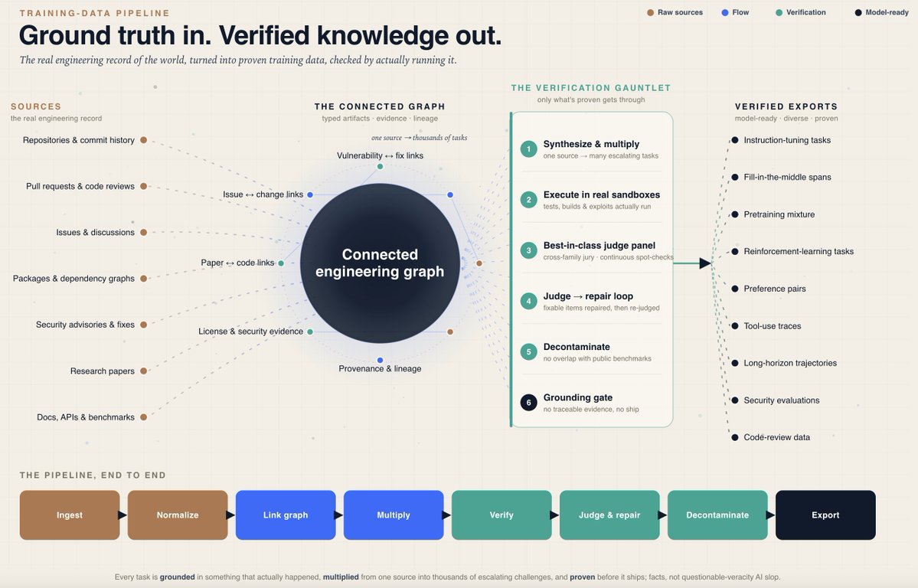Click 'THE PIPELINE, END TO END' heading

(93, 475)
